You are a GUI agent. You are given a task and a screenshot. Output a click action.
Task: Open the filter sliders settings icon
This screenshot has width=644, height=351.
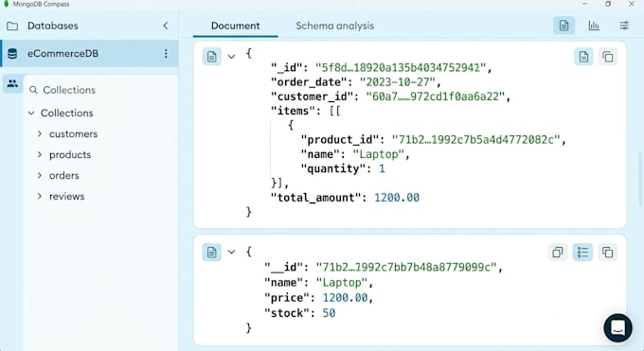(x=624, y=26)
